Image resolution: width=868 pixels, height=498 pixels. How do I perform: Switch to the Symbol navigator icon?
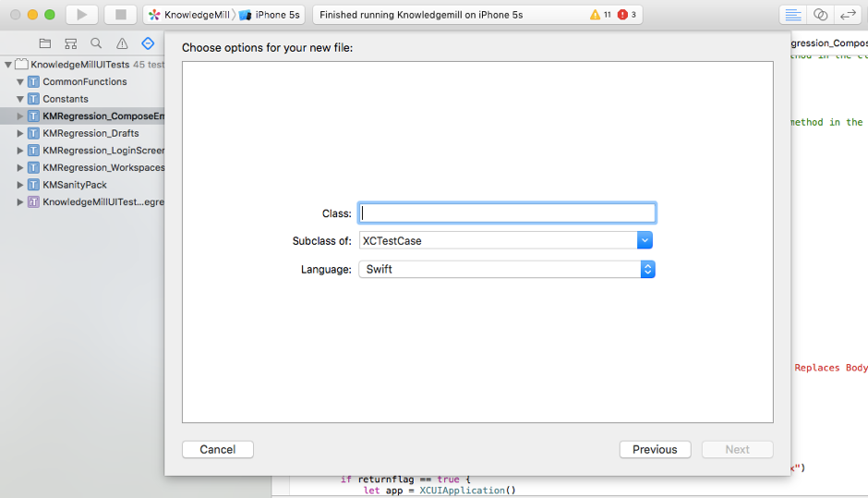click(x=70, y=43)
